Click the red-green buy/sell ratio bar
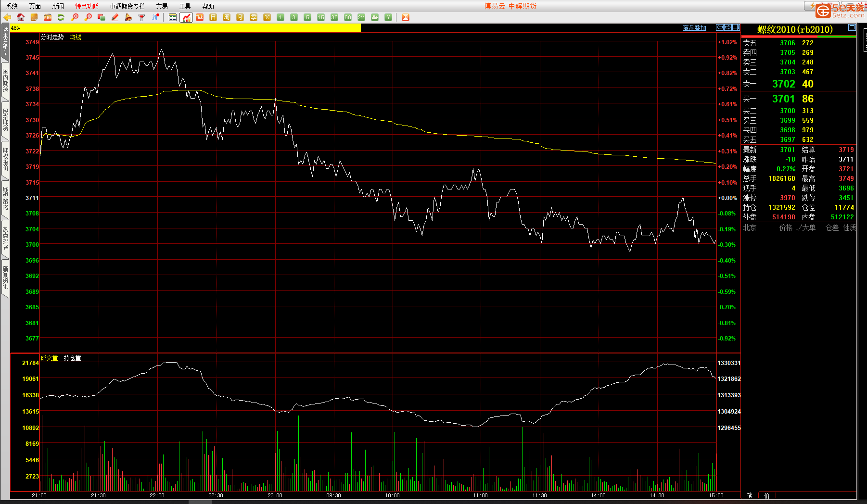 pos(798,37)
